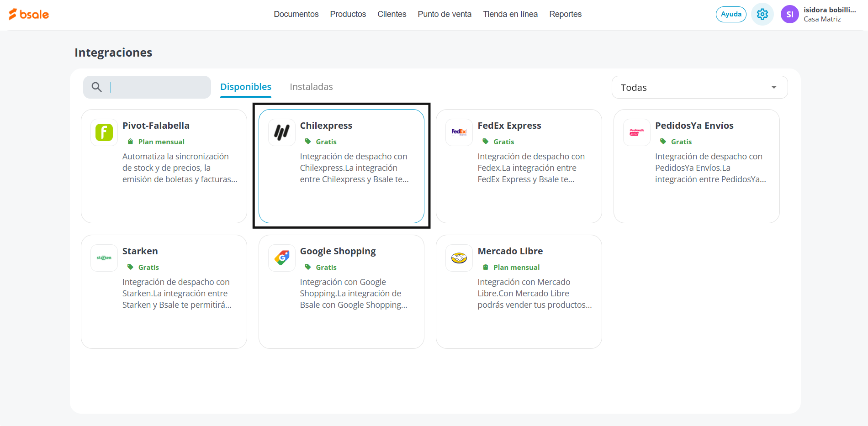
Task: Open the Mercado Libre integration title
Action: (x=510, y=251)
